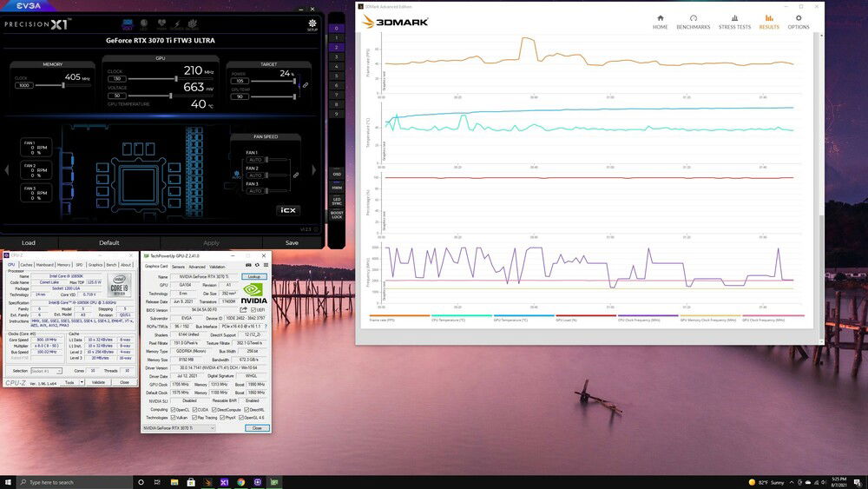
Task: Go to 3DMark Benchmarks section
Action: [x=694, y=22]
